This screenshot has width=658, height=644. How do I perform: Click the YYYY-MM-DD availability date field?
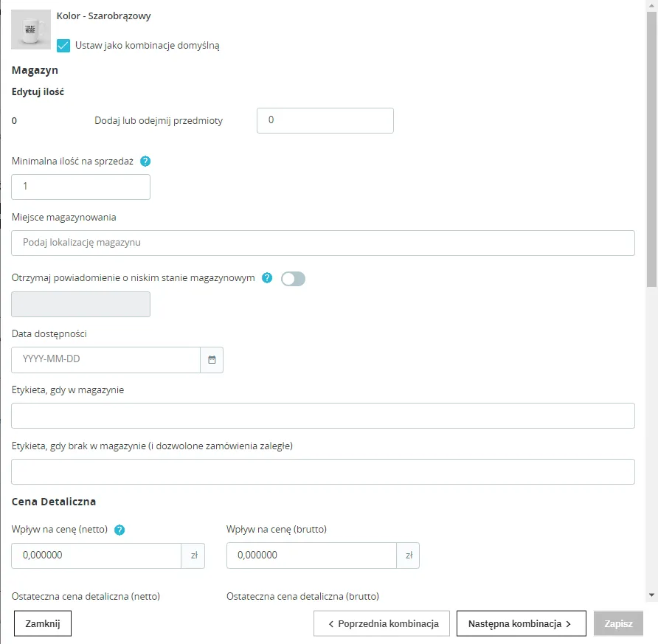[x=105, y=360]
